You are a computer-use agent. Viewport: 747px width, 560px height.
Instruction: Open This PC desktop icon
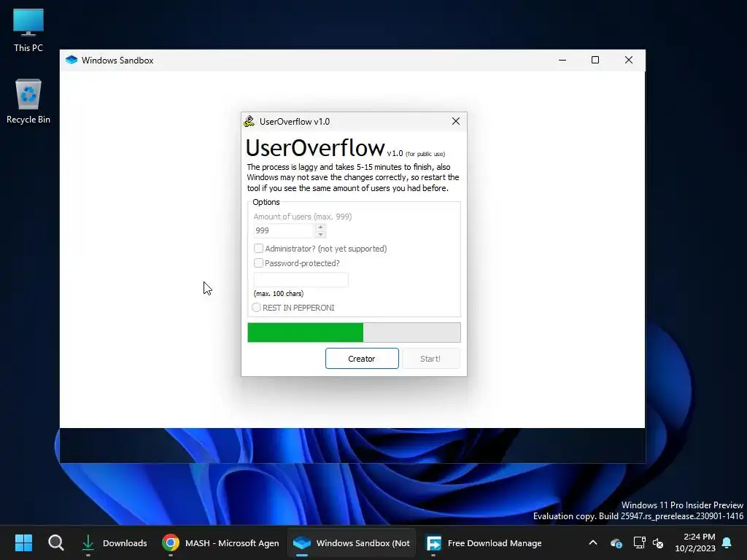point(28,31)
